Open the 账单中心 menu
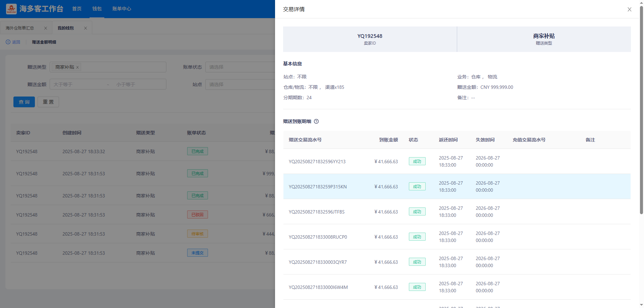 point(122,9)
